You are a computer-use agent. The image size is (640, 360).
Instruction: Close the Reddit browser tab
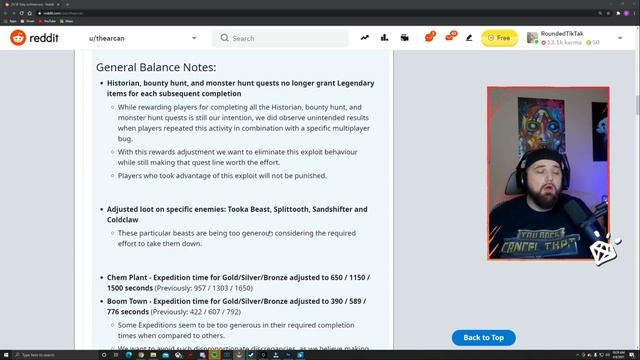pos(58,4)
